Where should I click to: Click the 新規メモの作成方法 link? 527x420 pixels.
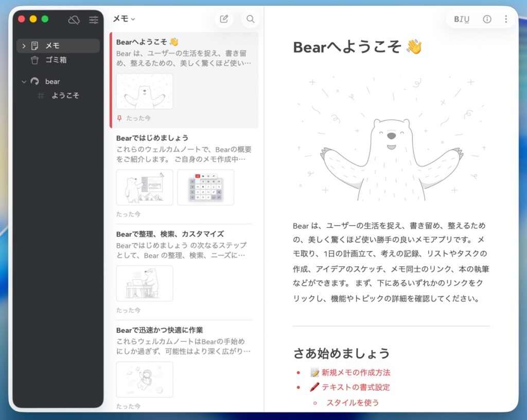(x=356, y=372)
